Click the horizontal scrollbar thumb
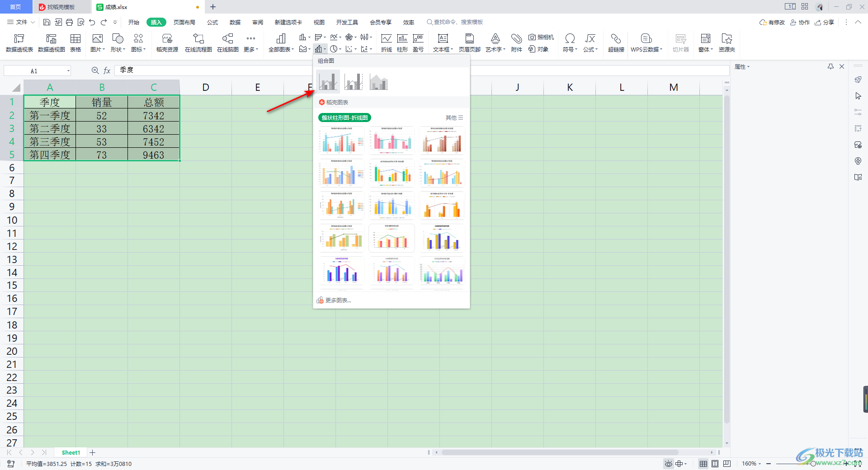868x470 pixels. coord(560,452)
